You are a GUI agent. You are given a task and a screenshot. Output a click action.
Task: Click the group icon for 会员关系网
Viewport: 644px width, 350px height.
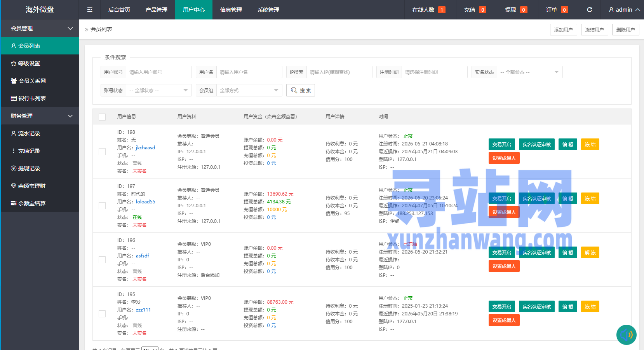pos(14,81)
